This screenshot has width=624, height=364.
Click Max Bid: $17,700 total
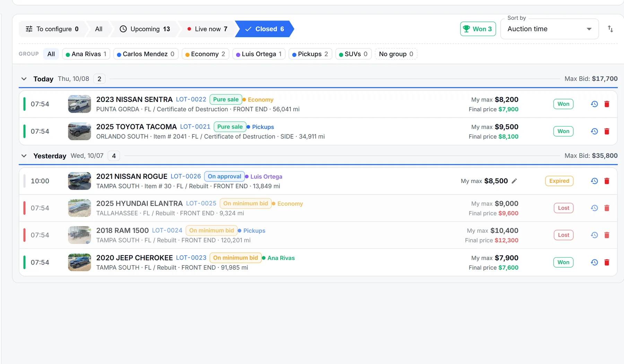(x=591, y=79)
